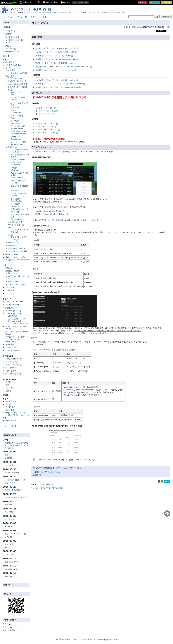Image resolution: width=173 pixels, height=644 pixels.
Task: Click external-link icon after ランダムシード 1.16+
Action: pyautogui.click(x=55, y=108)
